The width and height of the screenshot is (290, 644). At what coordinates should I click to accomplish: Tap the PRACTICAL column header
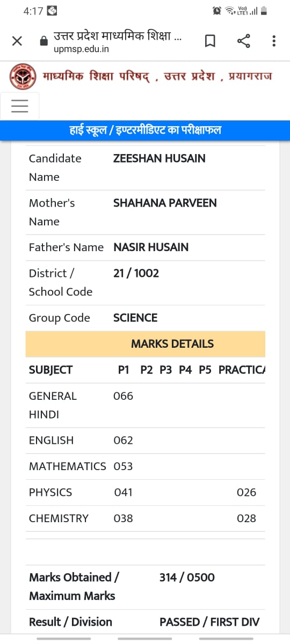click(242, 370)
